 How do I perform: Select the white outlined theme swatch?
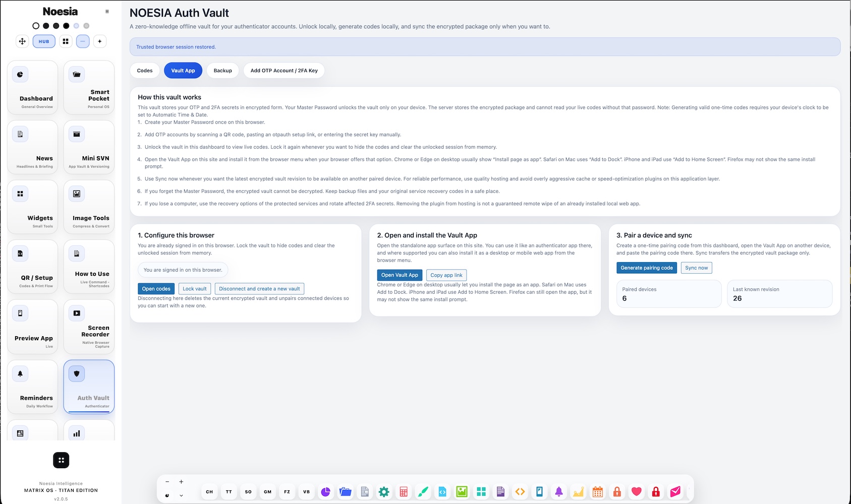point(36,26)
